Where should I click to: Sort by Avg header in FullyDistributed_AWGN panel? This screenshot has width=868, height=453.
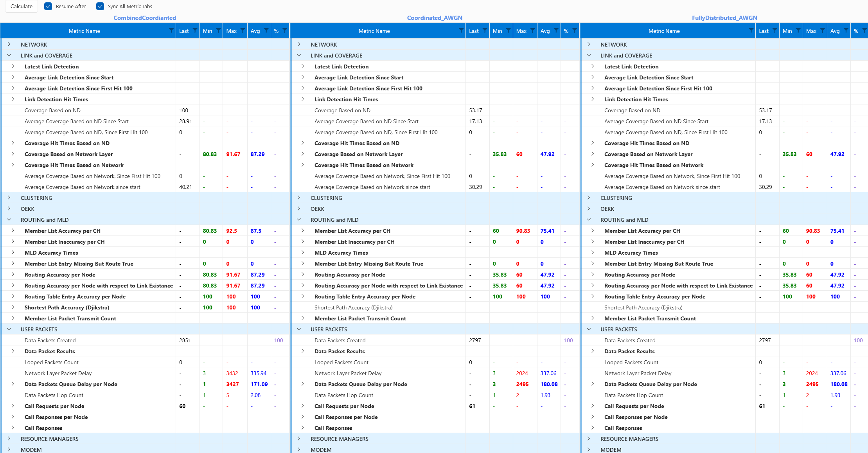[835, 31]
